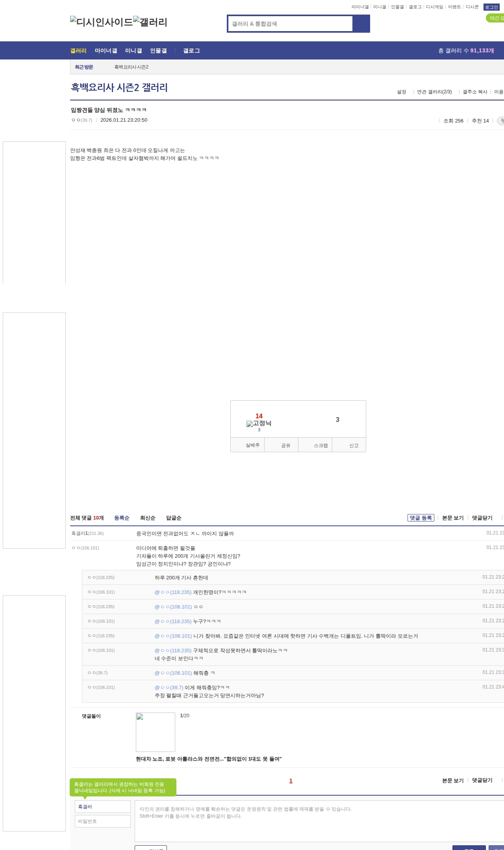
Task: Go to comment page 1
Action: (x=291, y=781)
